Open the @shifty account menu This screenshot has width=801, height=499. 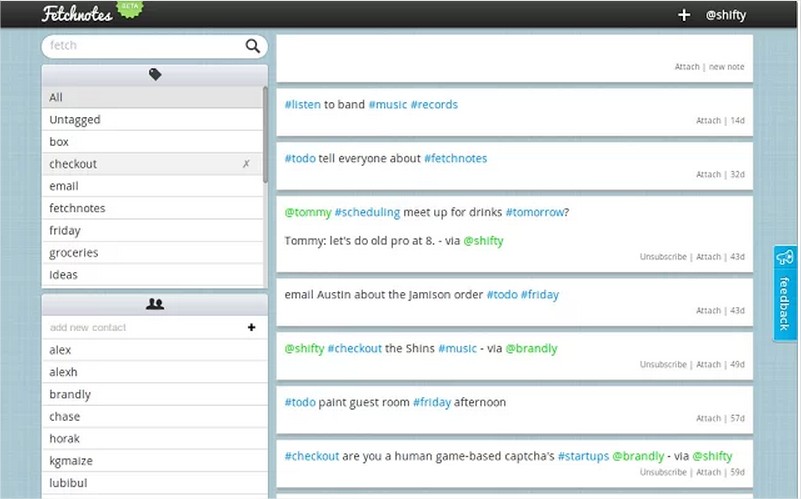tap(725, 15)
